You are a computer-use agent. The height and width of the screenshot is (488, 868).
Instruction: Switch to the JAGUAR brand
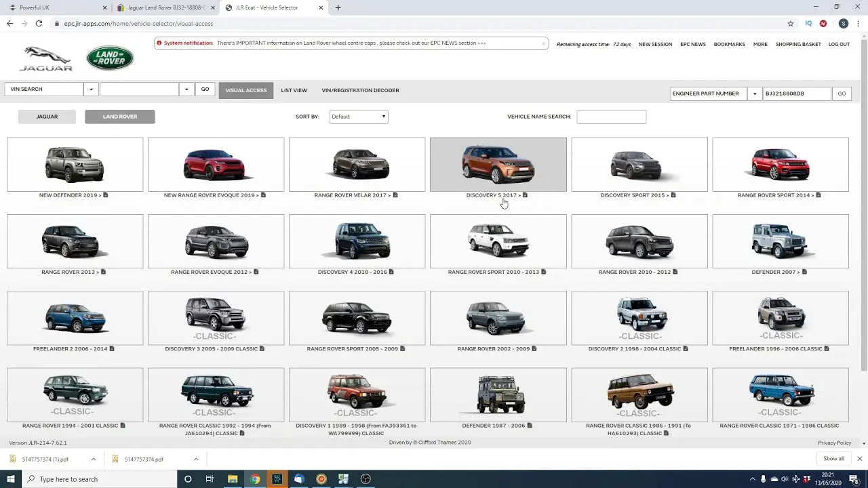(x=46, y=116)
